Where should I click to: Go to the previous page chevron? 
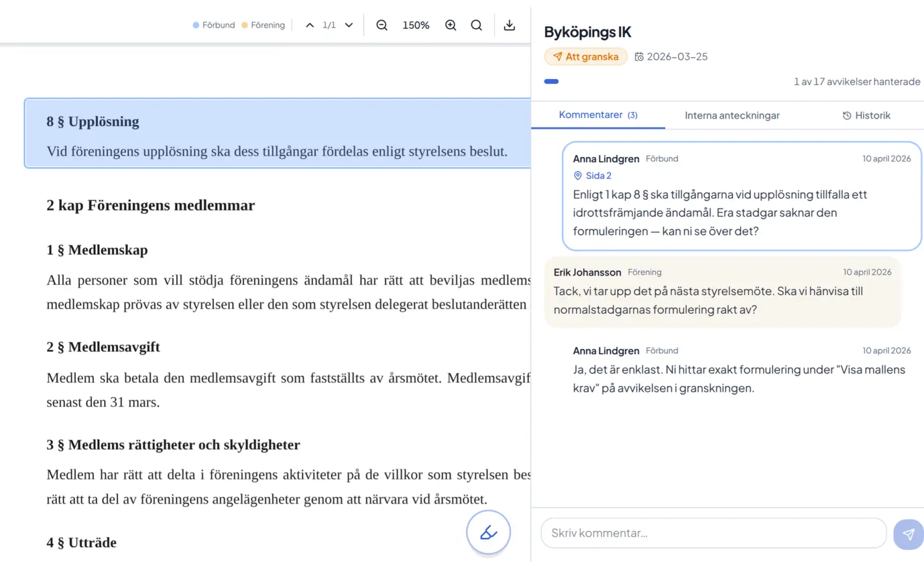coord(309,24)
